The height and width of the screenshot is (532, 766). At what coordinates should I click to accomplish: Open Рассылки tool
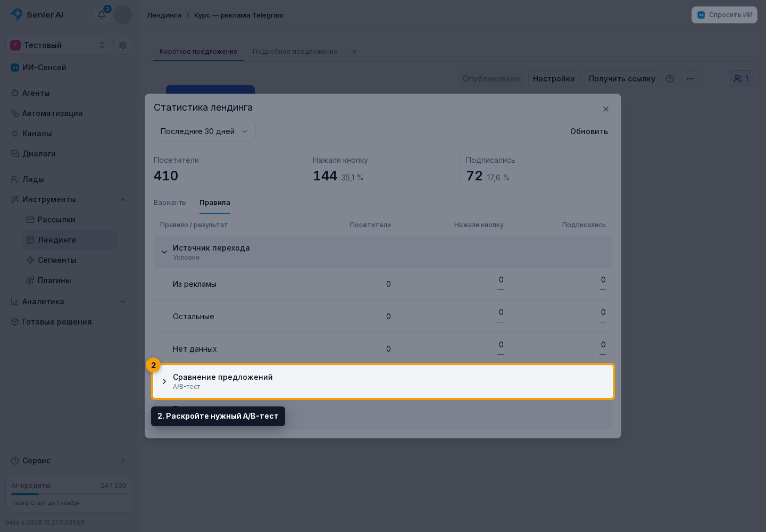69,220
